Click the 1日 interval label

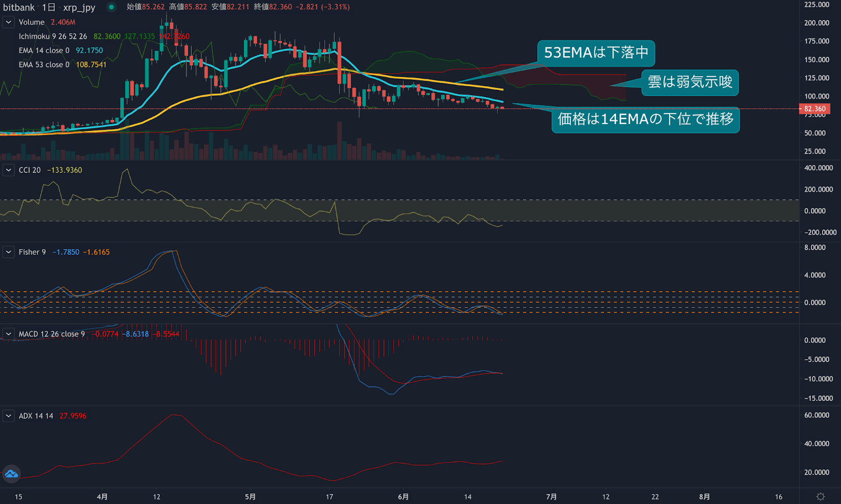pos(48,7)
